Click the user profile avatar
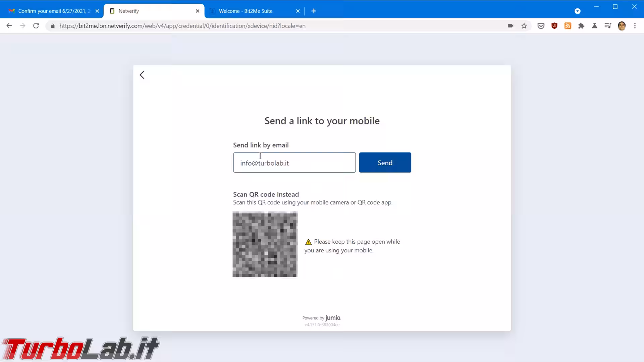The width and height of the screenshot is (644, 362). (622, 26)
